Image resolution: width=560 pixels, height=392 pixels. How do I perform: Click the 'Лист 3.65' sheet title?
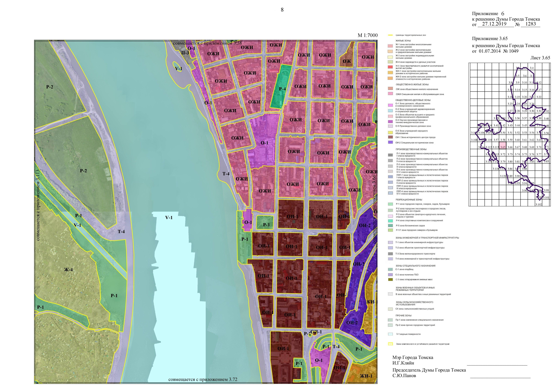click(540, 58)
